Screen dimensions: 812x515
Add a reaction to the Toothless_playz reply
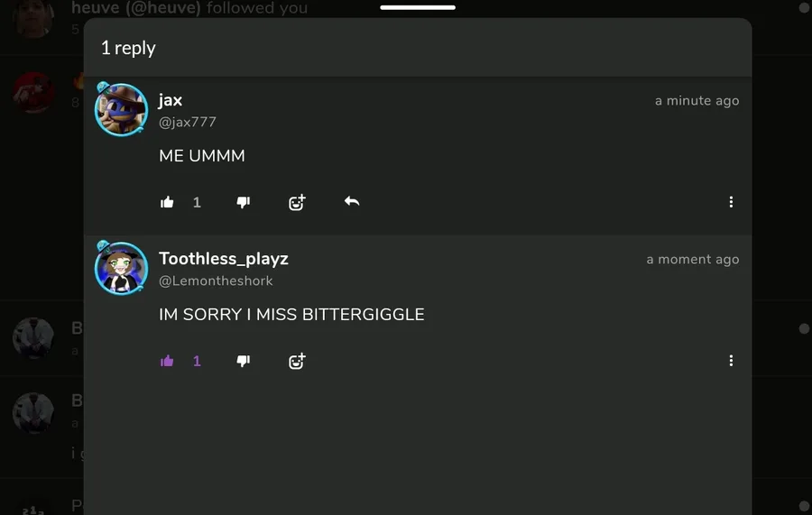pyautogui.click(x=297, y=361)
